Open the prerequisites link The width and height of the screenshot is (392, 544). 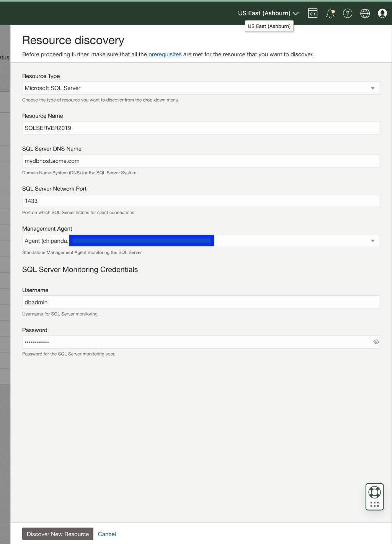pyautogui.click(x=165, y=54)
